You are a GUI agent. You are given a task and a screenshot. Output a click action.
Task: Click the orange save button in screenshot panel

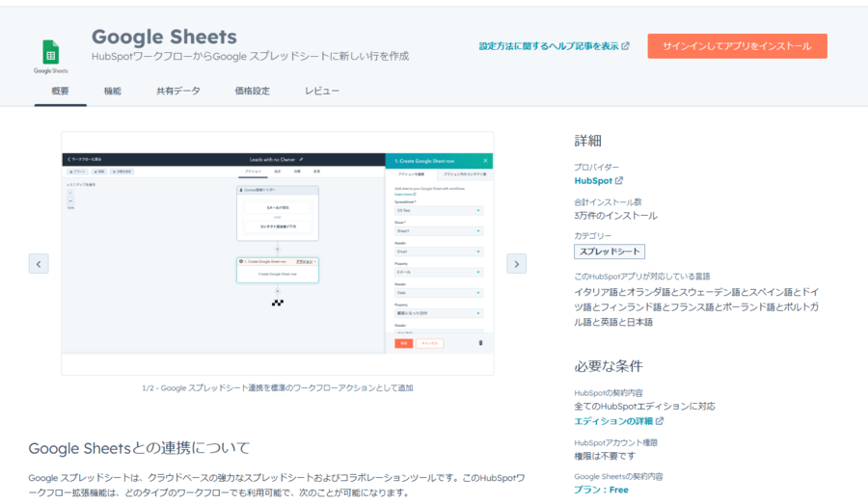[403, 344]
